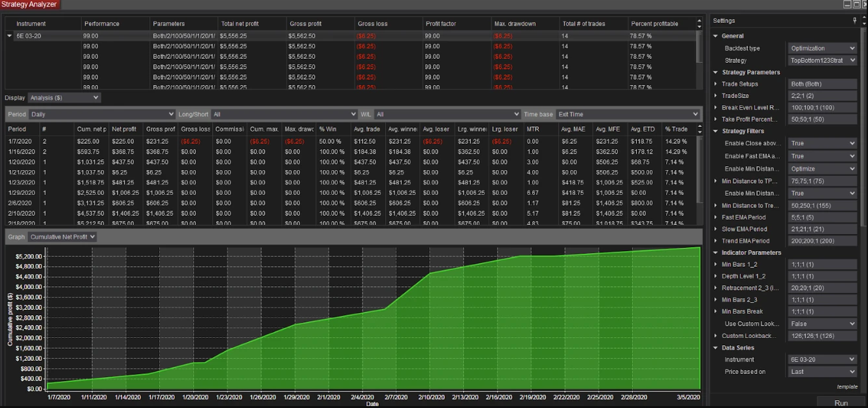Collapse the Indicator Parameters section

click(x=716, y=252)
